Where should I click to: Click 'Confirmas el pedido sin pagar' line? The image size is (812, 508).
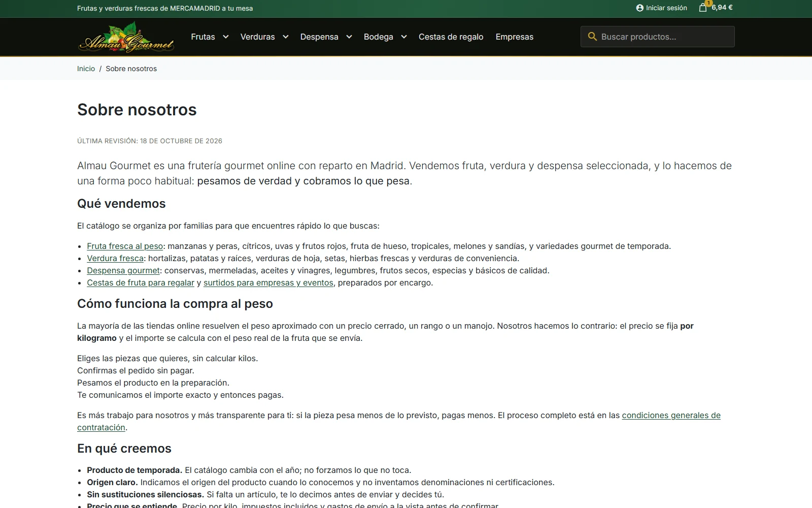[x=136, y=370]
